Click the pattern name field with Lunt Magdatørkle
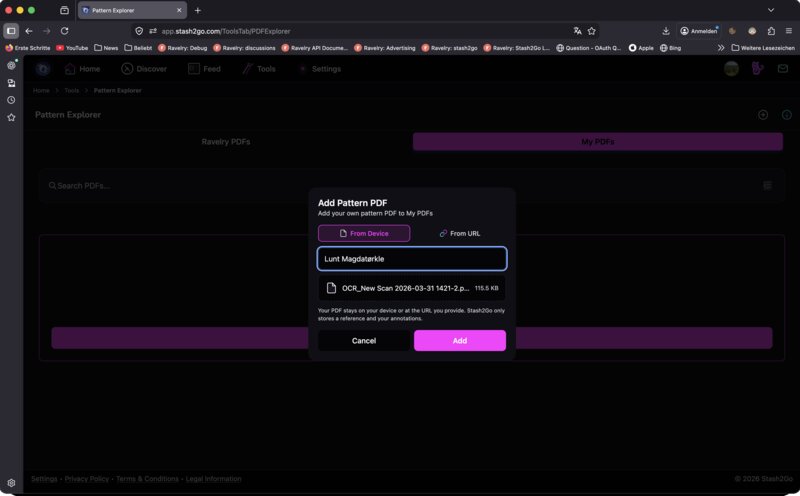Screen dimensions: 800x496 tap(411, 259)
